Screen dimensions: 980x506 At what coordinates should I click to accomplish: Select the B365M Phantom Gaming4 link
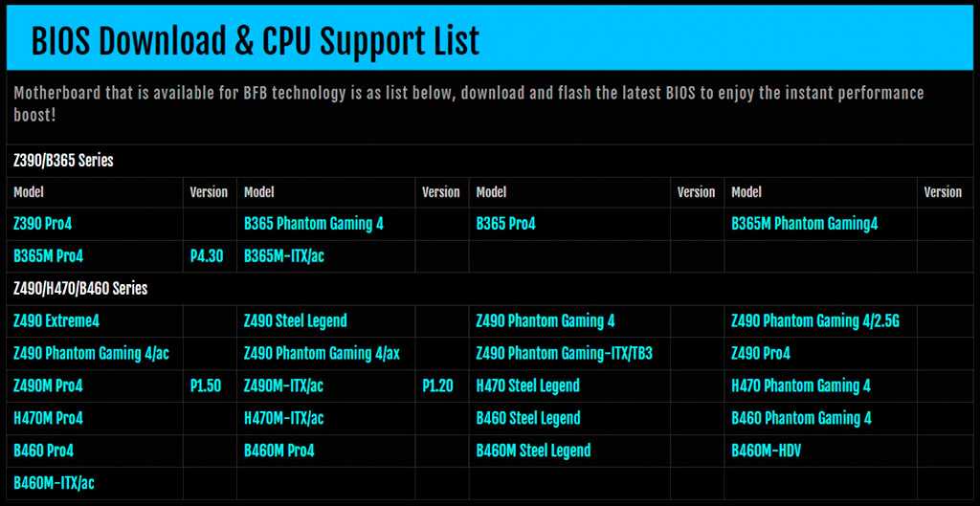coord(804,224)
